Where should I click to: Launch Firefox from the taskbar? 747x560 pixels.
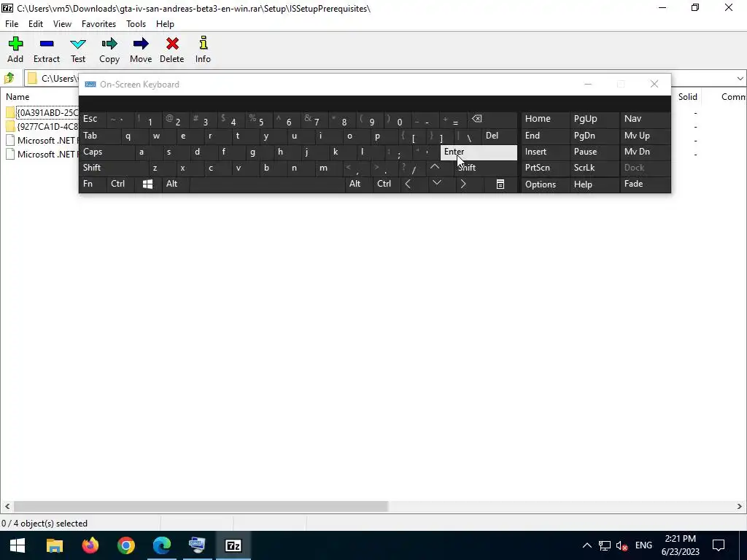[90, 545]
